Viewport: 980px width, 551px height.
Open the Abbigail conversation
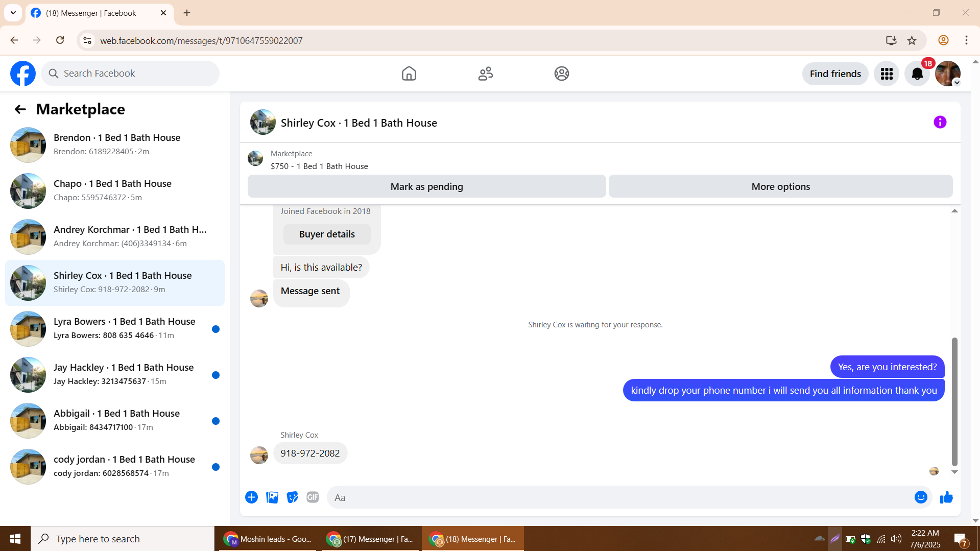115,421
